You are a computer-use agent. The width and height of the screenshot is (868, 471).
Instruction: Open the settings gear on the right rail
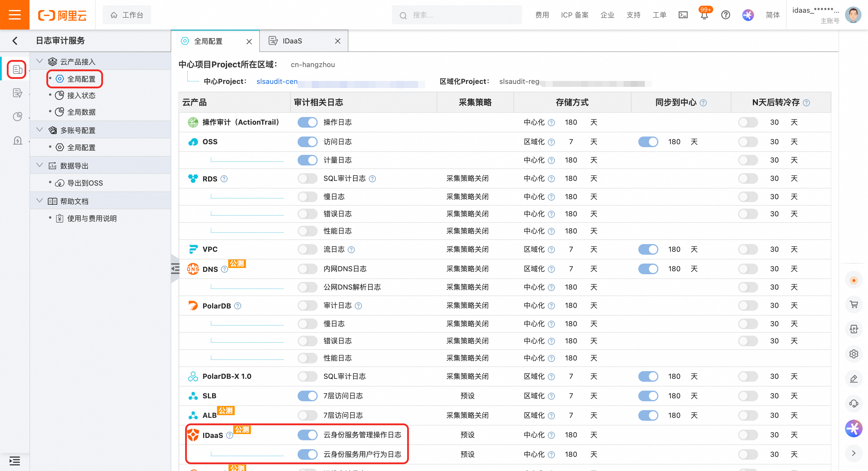coord(854,354)
